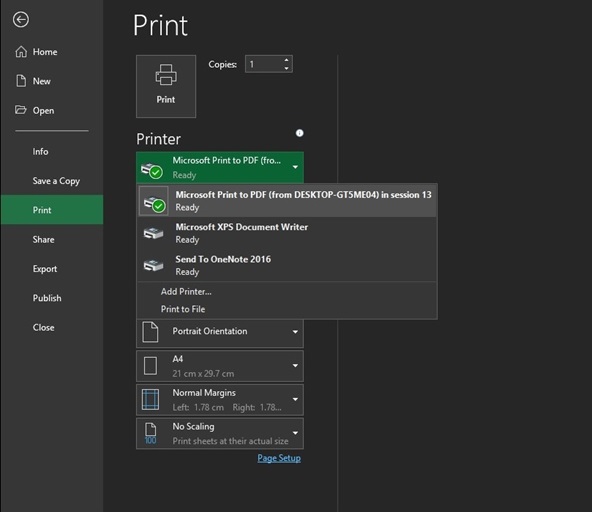Open the Info page
This screenshot has width=592, height=512.
pos(52,151)
